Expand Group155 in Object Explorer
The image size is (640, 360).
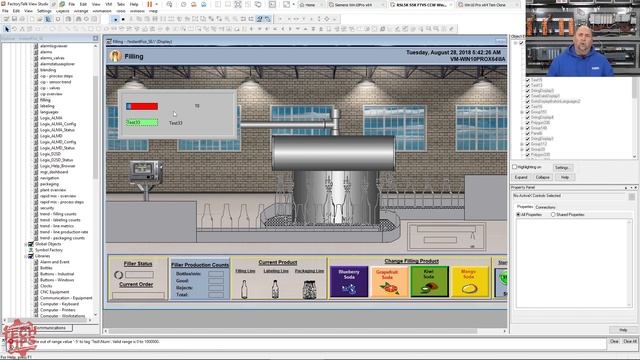522,112
